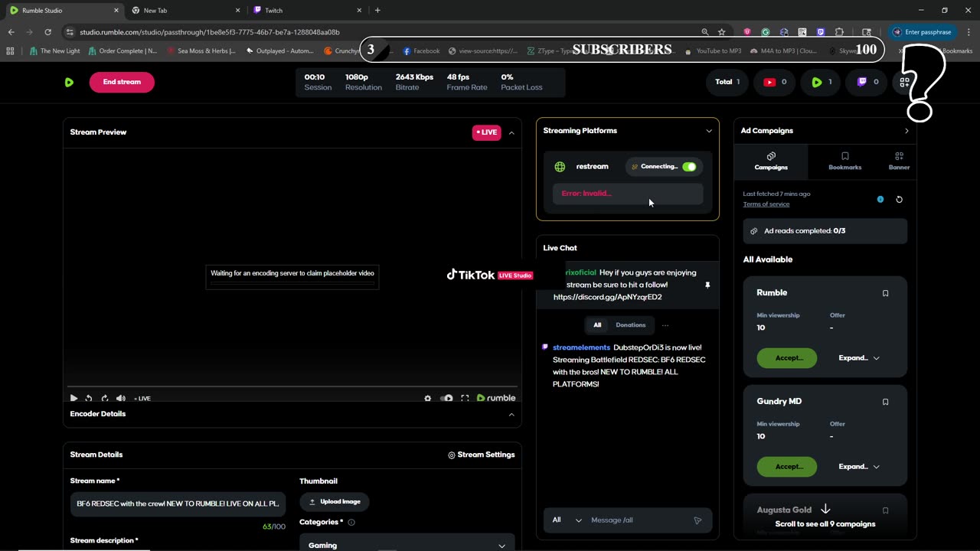Collapse the Encoder Details section
980x551 pixels.
point(511,414)
